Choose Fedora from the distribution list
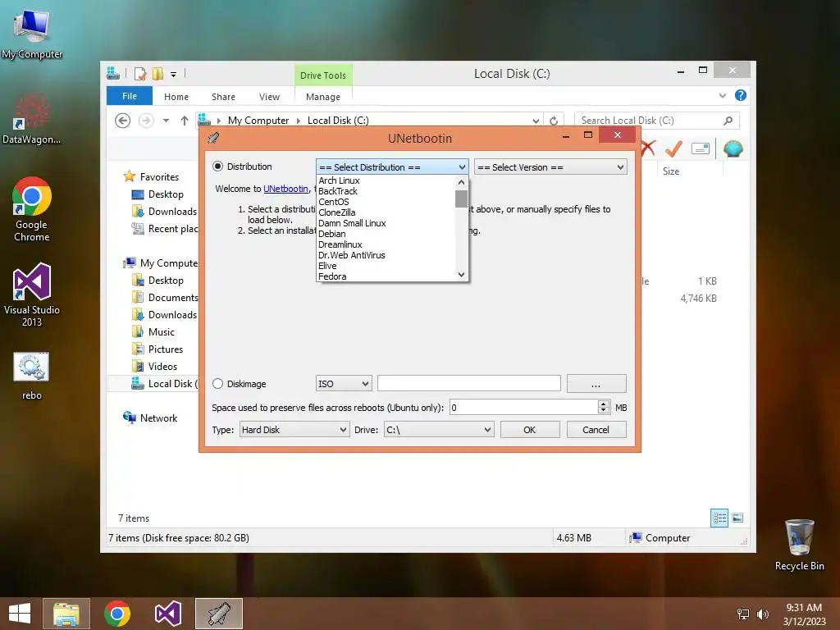Viewport: 840px width, 630px height. (332, 277)
